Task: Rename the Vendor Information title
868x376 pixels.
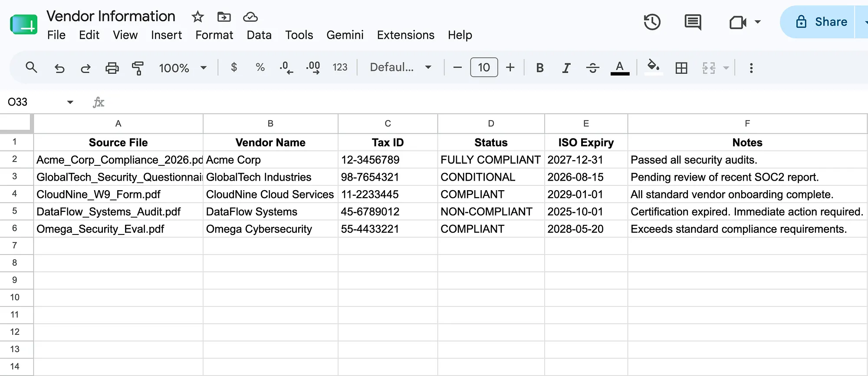Action: 111,16
